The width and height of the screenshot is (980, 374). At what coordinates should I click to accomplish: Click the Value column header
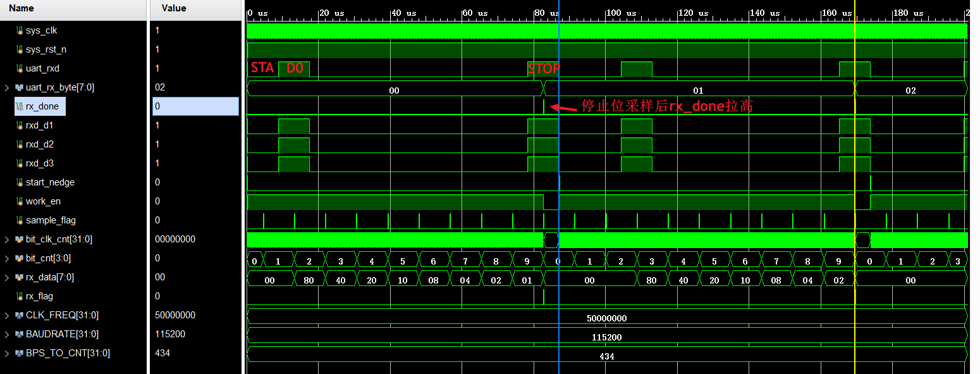tap(174, 8)
